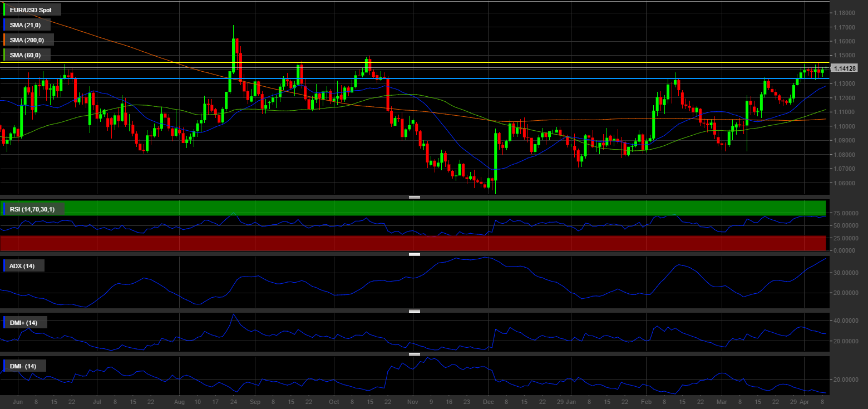
Task: Click divider handle between ADX and DMI+ panels
Action: pyautogui.click(x=414, y=311)
